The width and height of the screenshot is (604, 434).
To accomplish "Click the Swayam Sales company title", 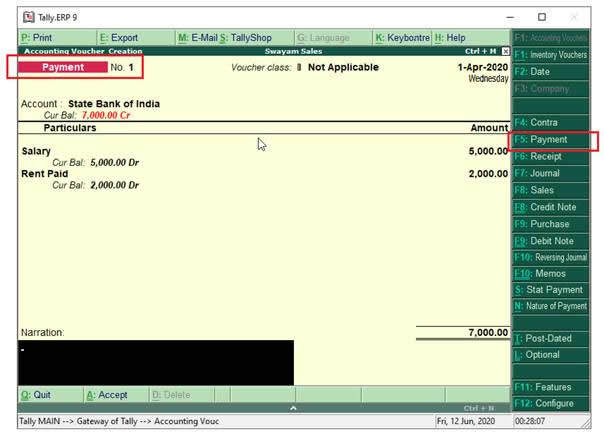I will [x=293, y=51].
